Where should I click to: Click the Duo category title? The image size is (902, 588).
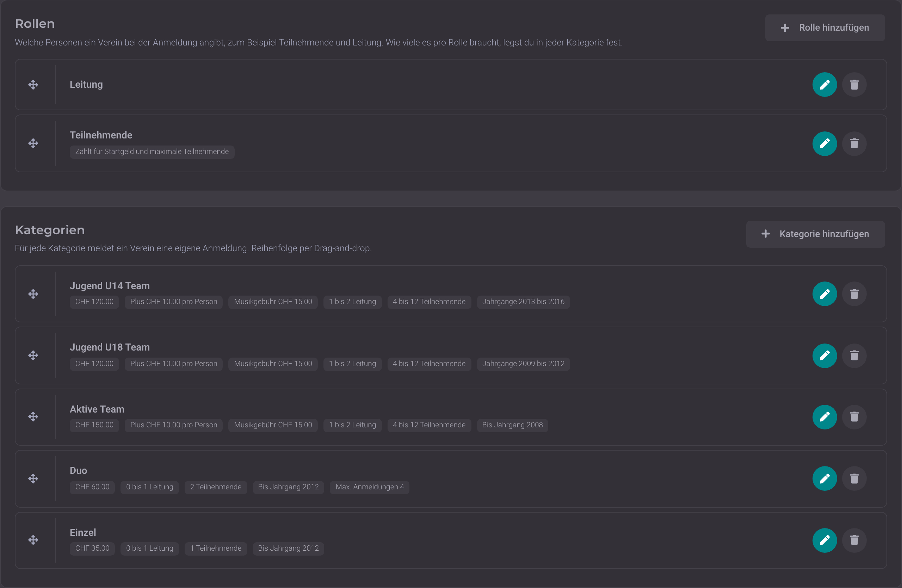79,471
